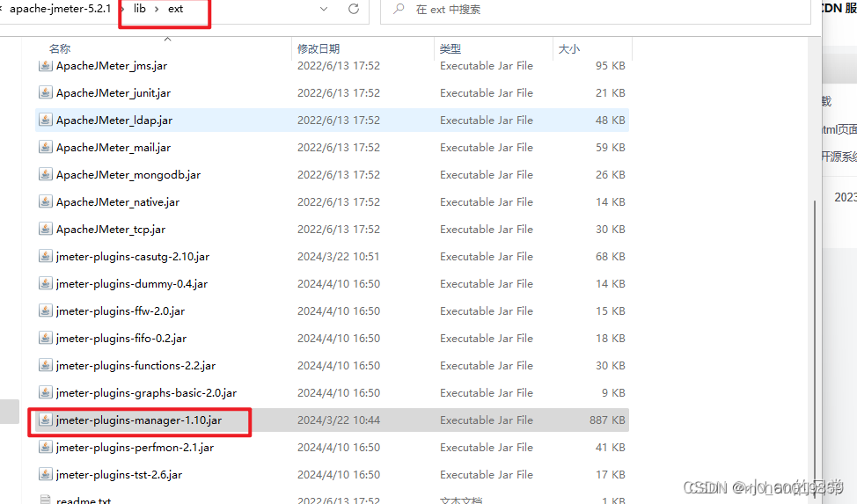
Task: Click the 887 KB size cell
Action: pos(607,420)
